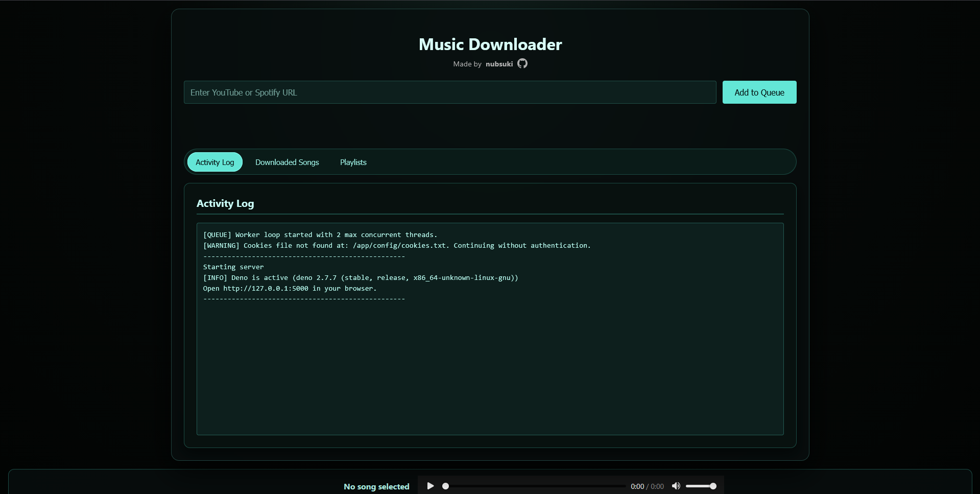Screen dimensions: 980x494
Task: Click the song progress seek bar
Action: point(535,486)
